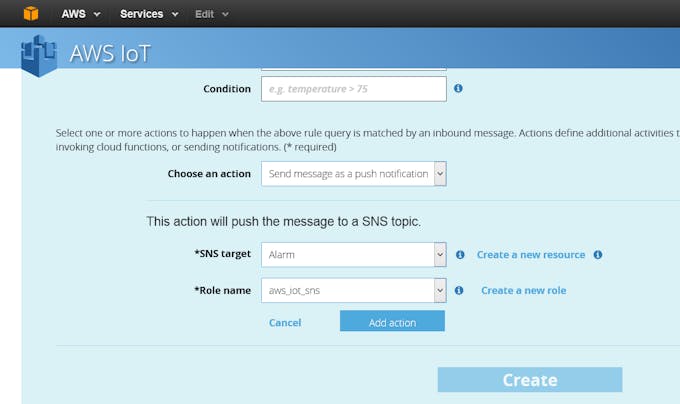Click the AWS IoT service logo icon
The image size is (680, 404).
pos(39,55)
